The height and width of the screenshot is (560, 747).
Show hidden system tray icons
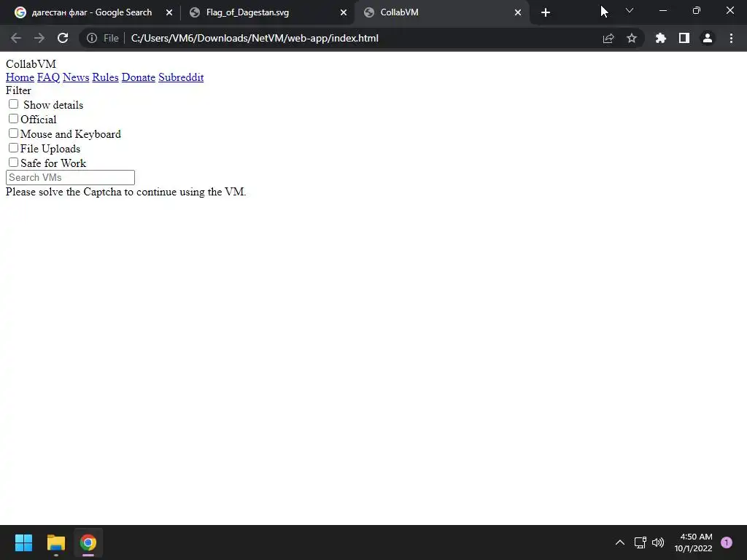click(x=620, y=542)
